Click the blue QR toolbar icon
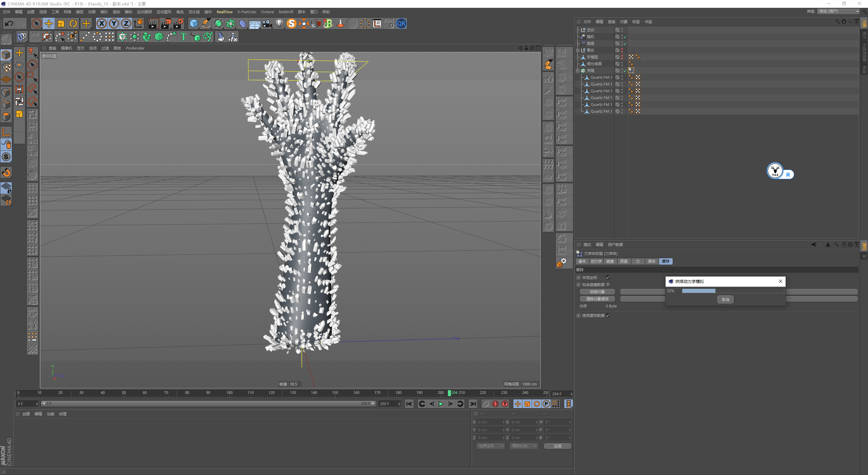Image resolution: width=868 pixels, height=475 pixels. tap(401, 23)
